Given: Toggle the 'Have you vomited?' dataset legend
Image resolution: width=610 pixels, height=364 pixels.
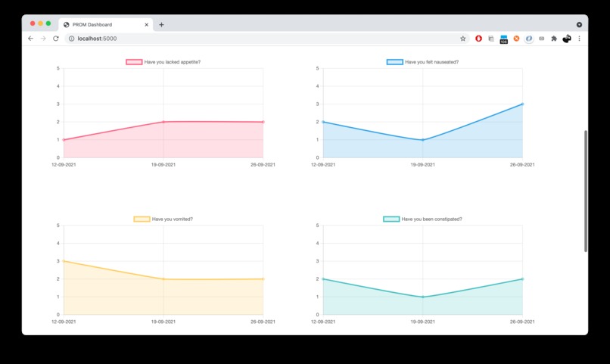Looking at the screenshot, I should click(x=163, y=219).
